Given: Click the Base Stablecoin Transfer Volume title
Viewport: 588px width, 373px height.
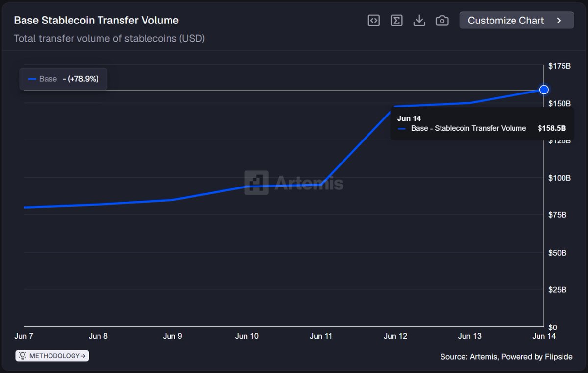Looking at the screenshot, I should tap(96, 21).
